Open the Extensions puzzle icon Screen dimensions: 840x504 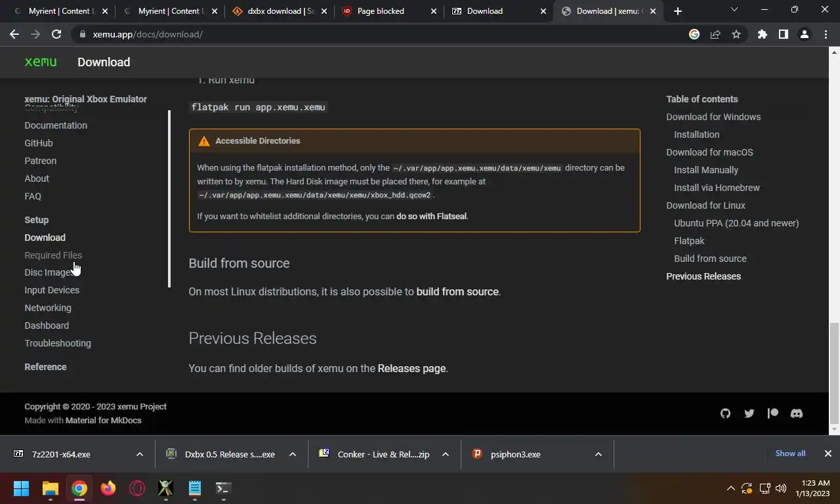point(762,34)
